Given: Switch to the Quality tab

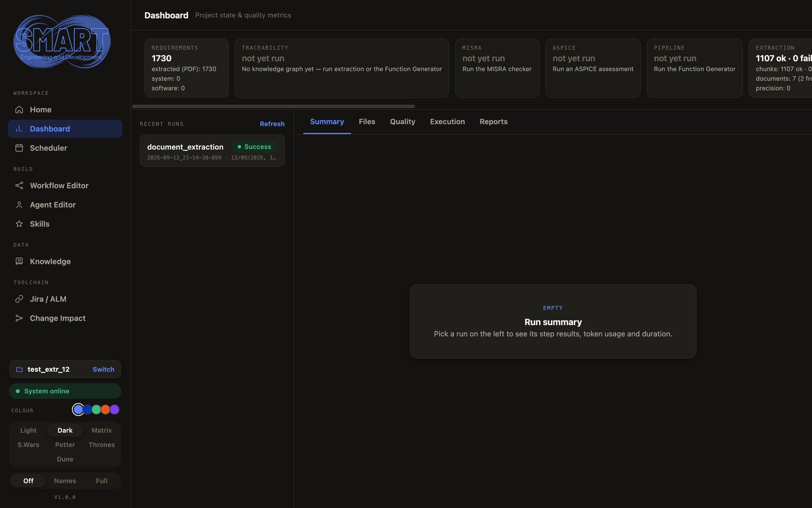Looking at the screenshot, I should click(x=402, y=122).
